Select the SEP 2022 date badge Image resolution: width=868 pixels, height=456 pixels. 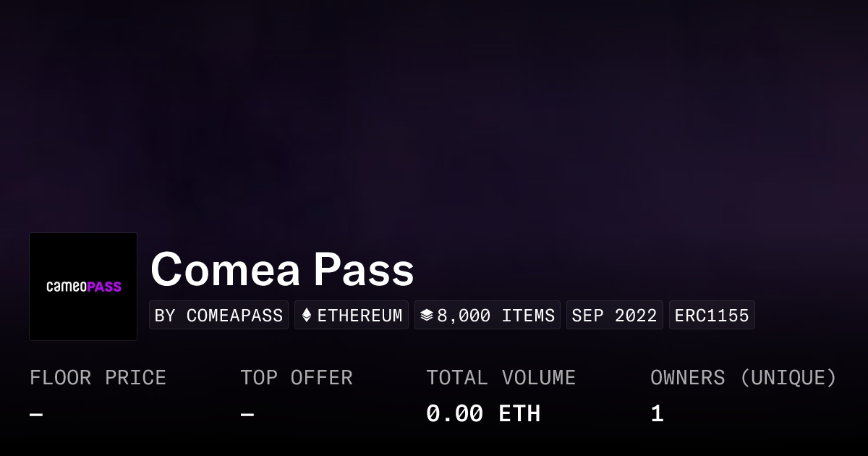614,316
